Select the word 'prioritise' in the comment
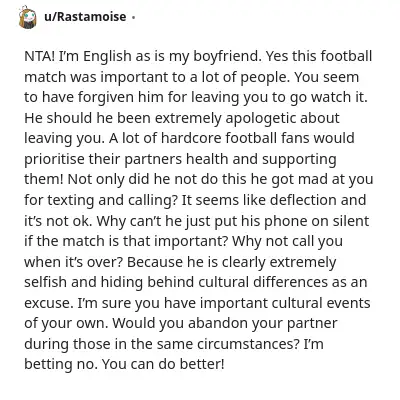 pyautogui.click(x=54, y=159)
